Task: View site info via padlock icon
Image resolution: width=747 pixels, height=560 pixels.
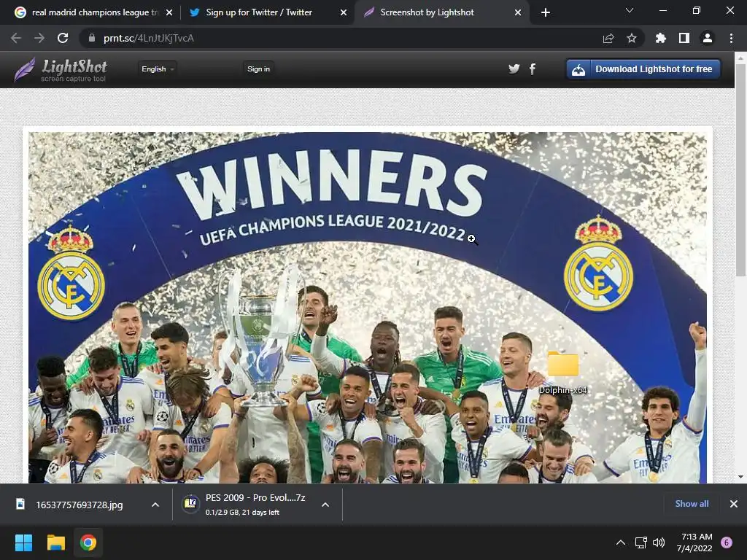Action: [92, 38]
